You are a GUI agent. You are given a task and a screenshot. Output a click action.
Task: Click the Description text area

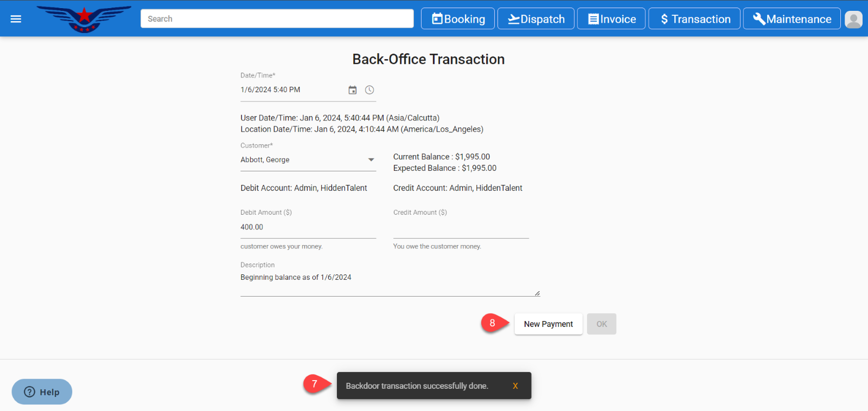click(x=390, y=282)
